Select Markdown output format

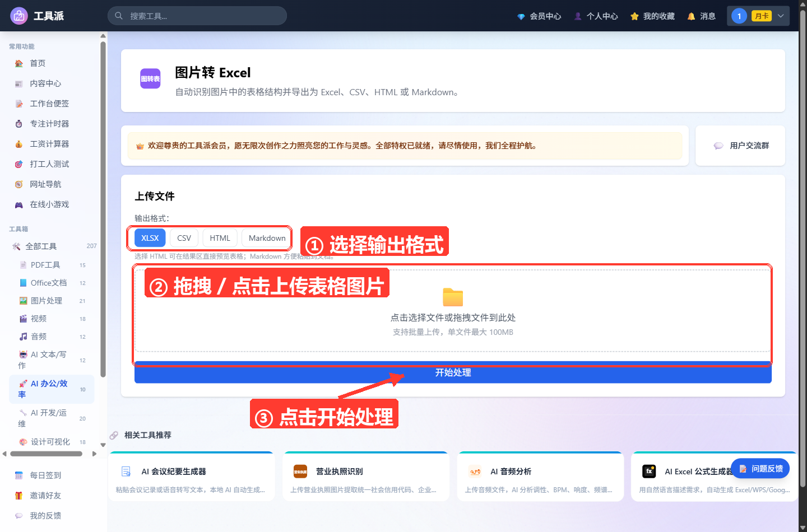pyautogui.click(x=267, y=238)
